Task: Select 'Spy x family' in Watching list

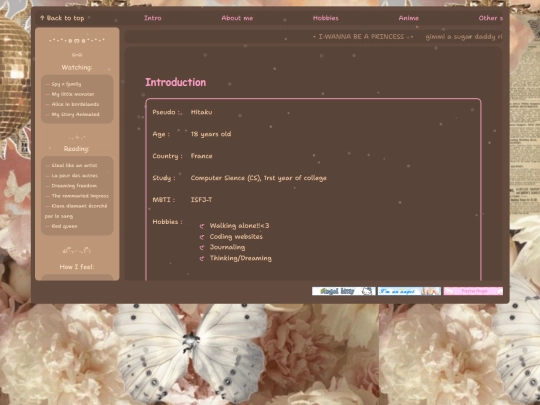Action: click(x=66, y=84)
